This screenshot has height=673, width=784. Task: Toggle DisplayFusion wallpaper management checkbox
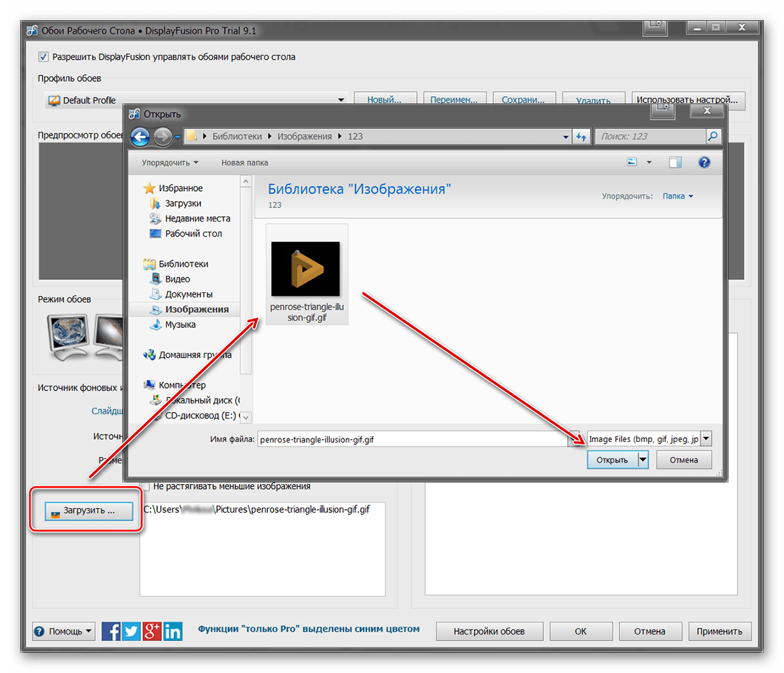point(43,57)
